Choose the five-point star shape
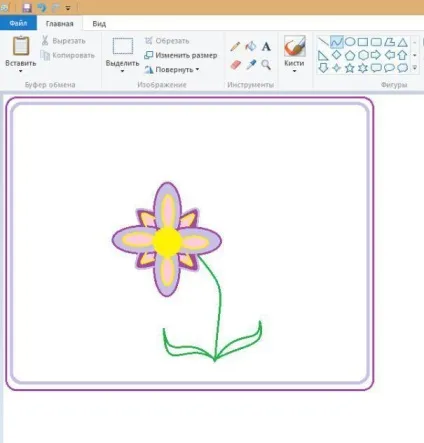424x443 pixels. (x=349, y=68)
